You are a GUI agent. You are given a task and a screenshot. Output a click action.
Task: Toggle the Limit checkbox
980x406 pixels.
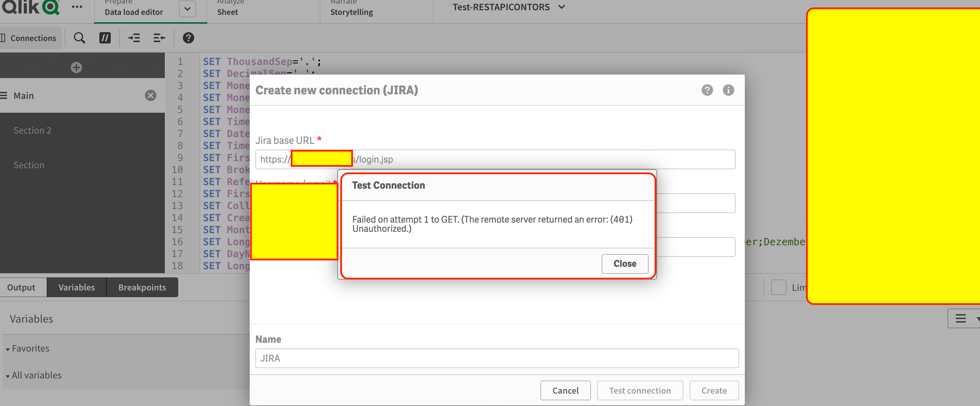(x=778, y=287)
